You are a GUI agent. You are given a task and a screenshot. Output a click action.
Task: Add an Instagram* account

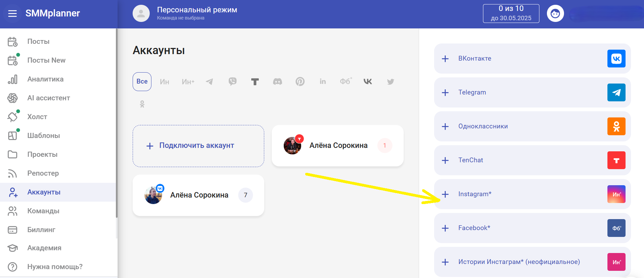(532, 194)
